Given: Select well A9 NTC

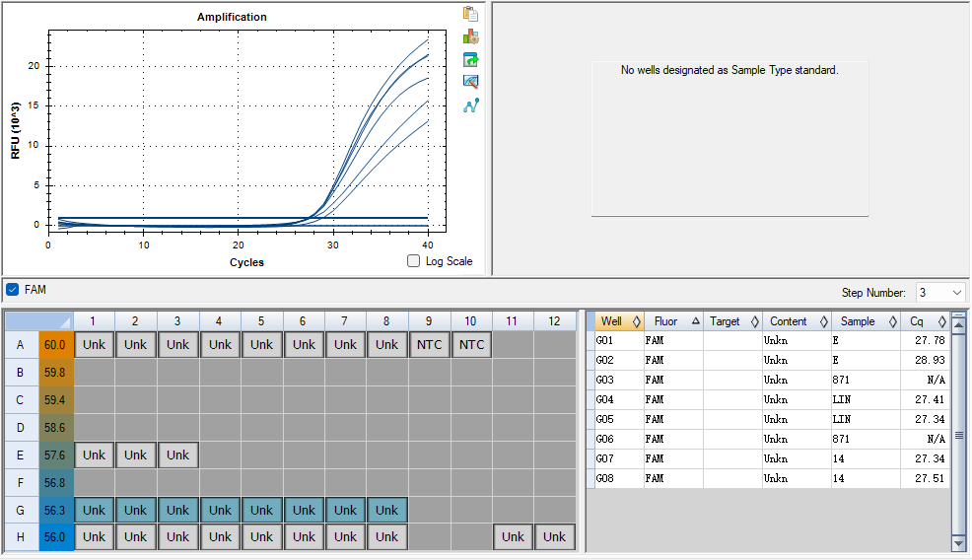Looking at the screenshot, I should [429, 345].
